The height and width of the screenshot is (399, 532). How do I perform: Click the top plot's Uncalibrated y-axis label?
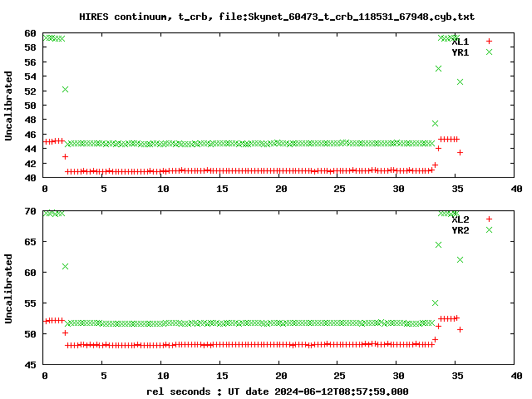[x=8, y=106]
